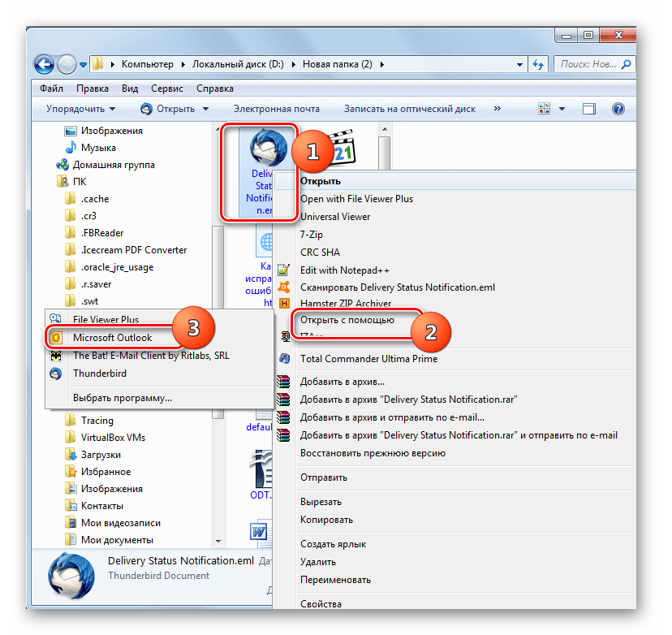Open the Файл menu

pos(51,89)
